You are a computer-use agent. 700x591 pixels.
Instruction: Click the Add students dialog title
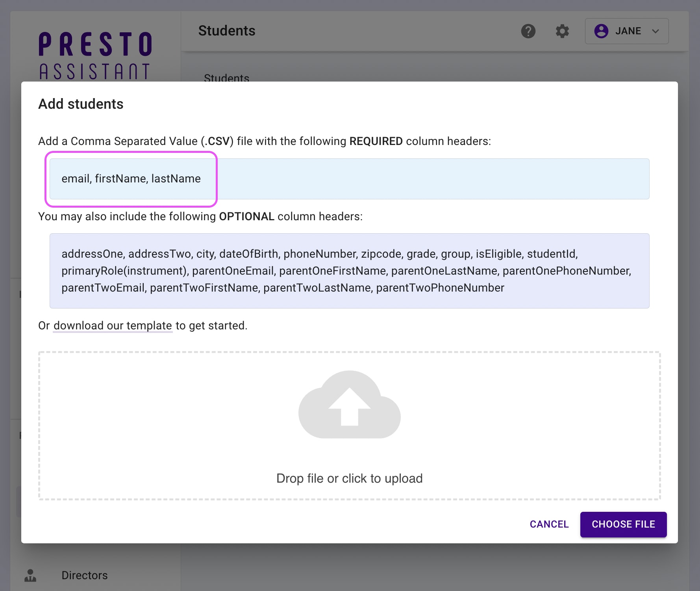click(81, 104)
